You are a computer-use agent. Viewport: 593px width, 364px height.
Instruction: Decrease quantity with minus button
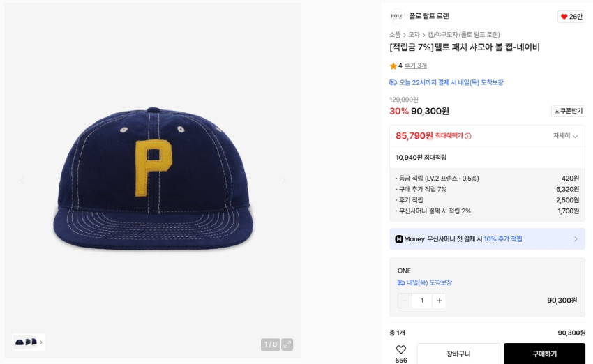(x=405, y=301)
